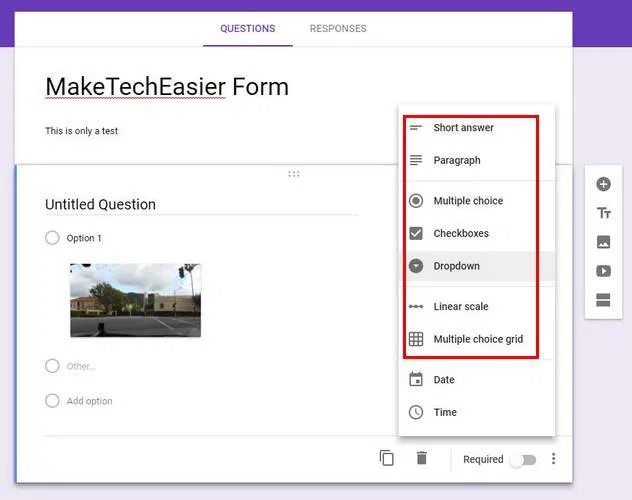Choose Short answer from the menu
The image size is (632, 500).
[x=463, y=128]
